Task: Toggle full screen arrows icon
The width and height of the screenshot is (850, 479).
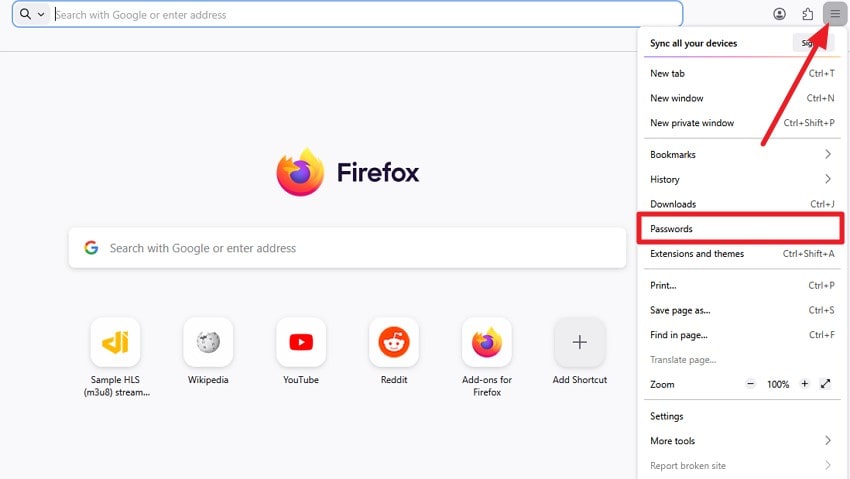Action: tap(825, 384)
